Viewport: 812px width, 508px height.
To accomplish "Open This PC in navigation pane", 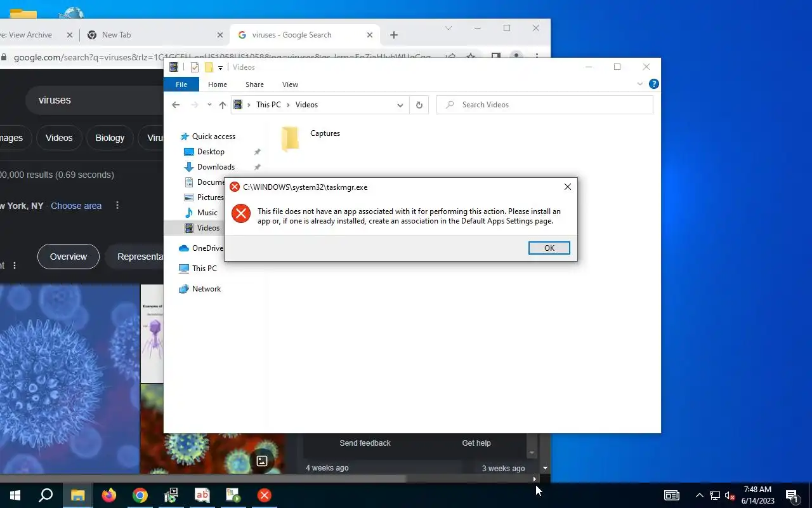I will (x=204, y=269).
